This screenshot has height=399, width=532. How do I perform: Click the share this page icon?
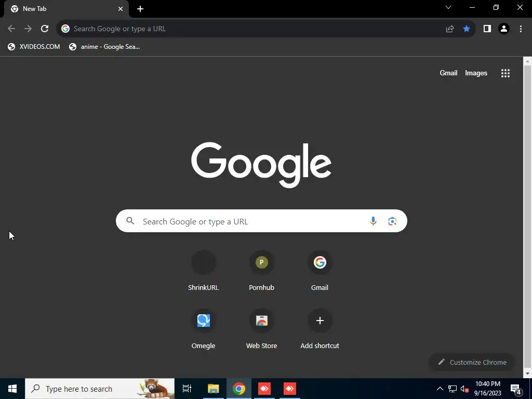point(450,29)
